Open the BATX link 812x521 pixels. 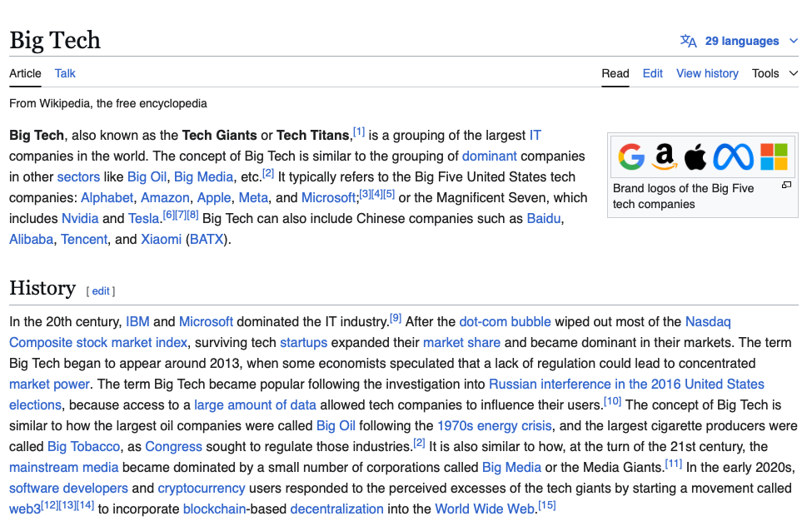click(x=207, y=239)
